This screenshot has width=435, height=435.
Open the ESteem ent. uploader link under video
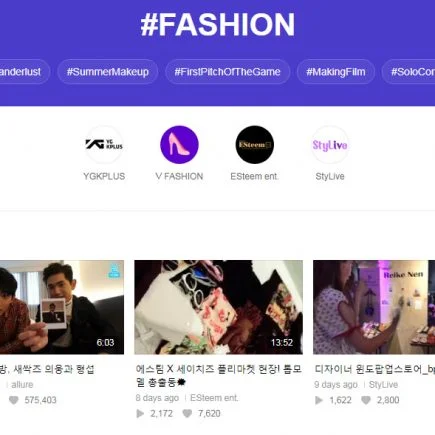pos(214,398)
